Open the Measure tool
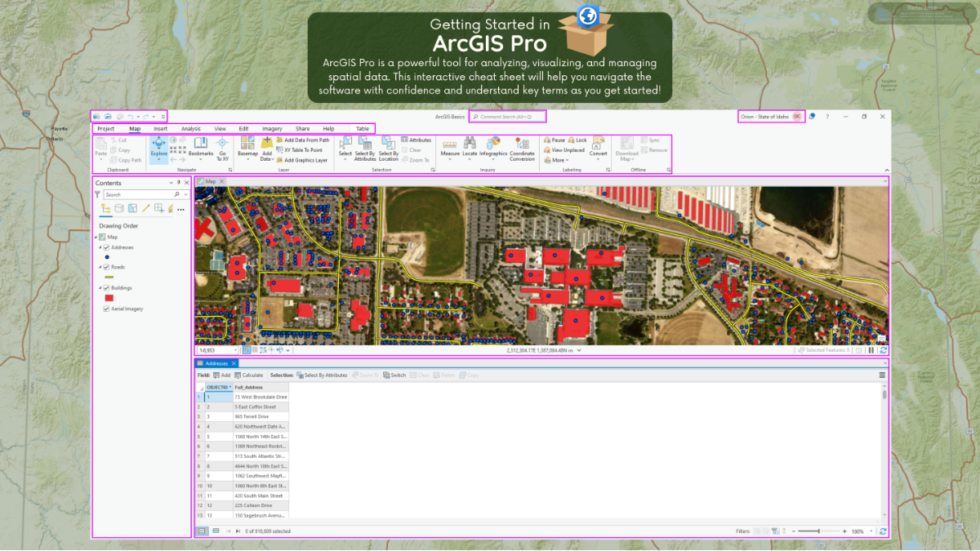Image resolution: width=980 pixels, height=551 pixels. (450, 144)
